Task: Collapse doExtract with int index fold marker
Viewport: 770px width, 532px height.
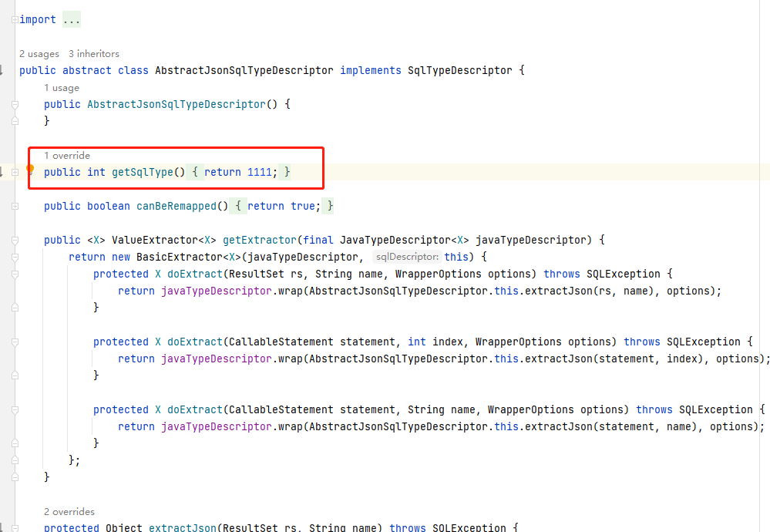Action: click(15, 342)
